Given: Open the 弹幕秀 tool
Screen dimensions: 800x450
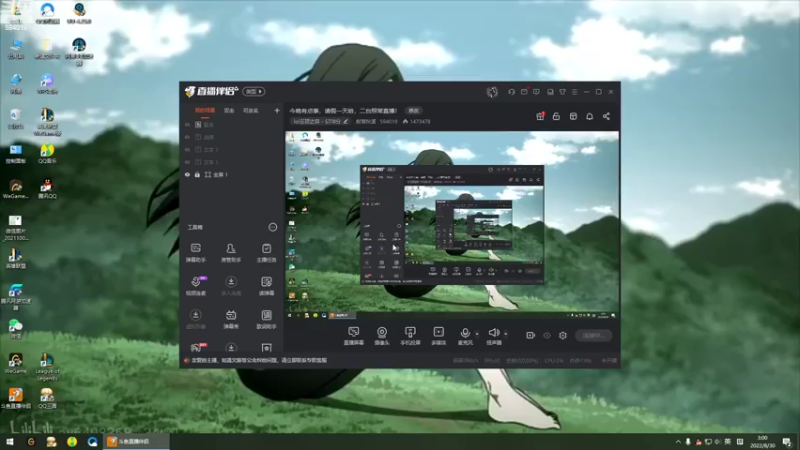Looking at the screenshot, I should pos(231,319).
